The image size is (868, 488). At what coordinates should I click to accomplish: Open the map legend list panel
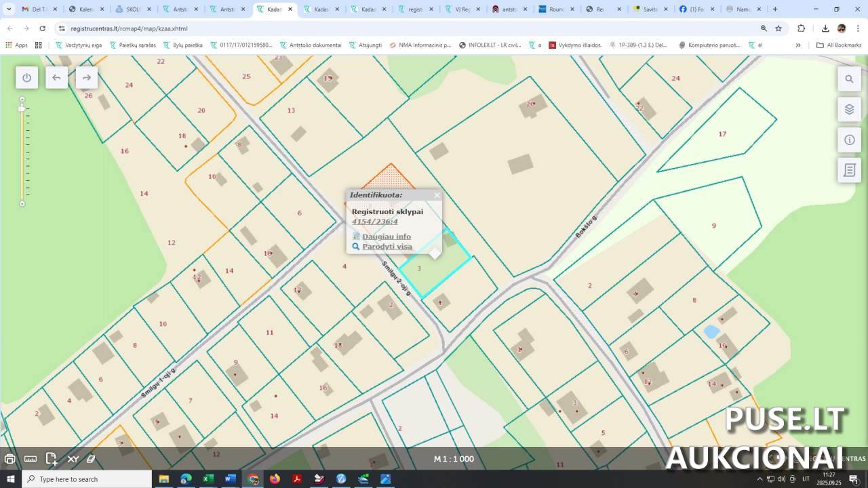pyautogui.click(x=849, y=170)
